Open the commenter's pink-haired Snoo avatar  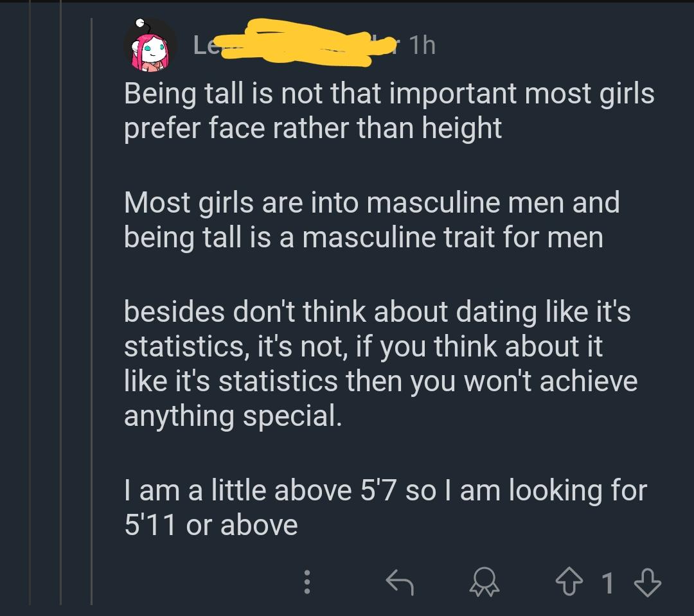pyautogui.click(x=150, y=46)
